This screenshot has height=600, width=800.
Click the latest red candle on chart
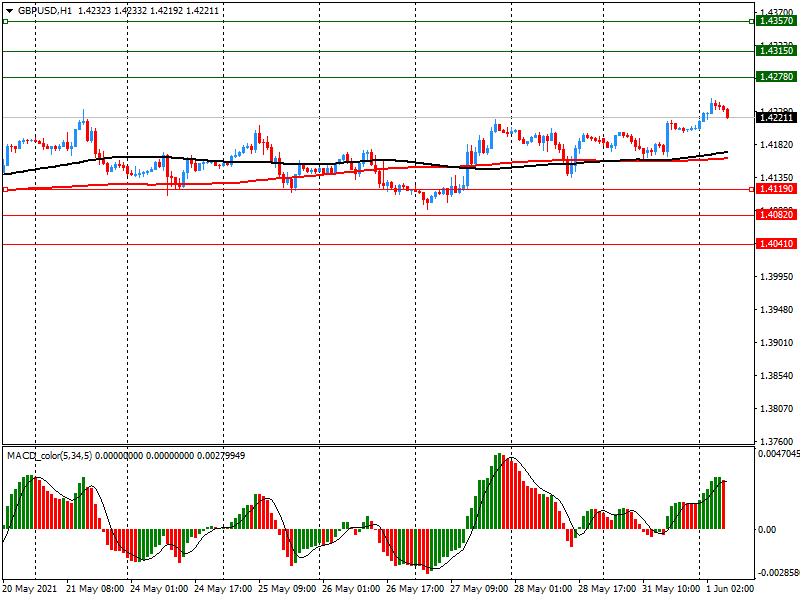tap(727, 112)
